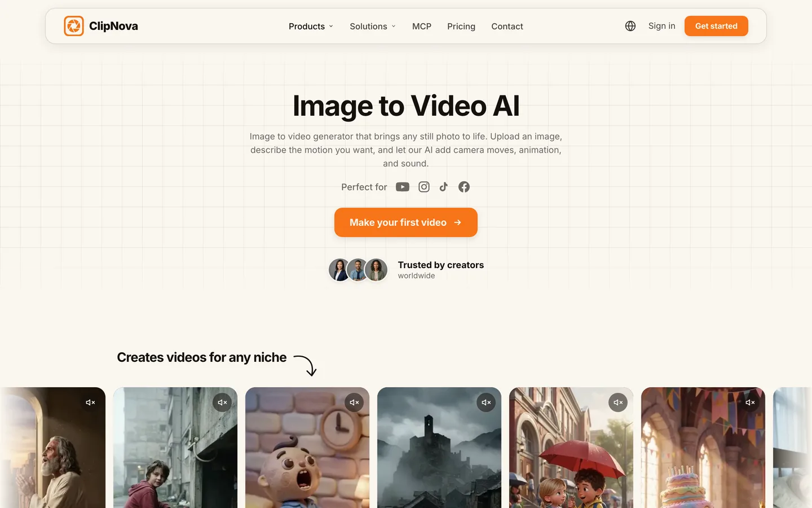Click the ClipNova logo icon
Viewport: 812px width, 508px height.
(74, 26)
